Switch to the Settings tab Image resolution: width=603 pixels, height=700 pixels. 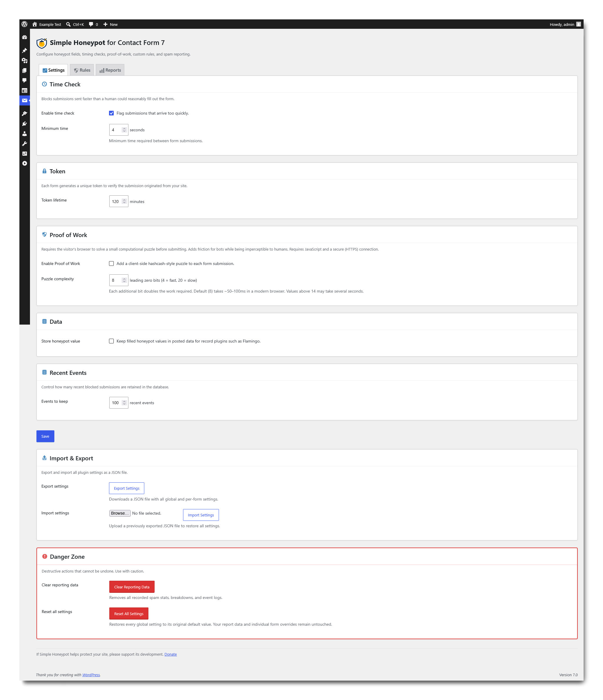click(53, 70)
